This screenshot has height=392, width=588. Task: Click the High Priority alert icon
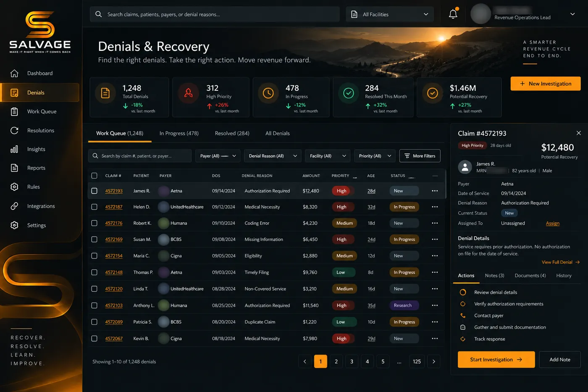pyautogui.click(x=189, y=93)
